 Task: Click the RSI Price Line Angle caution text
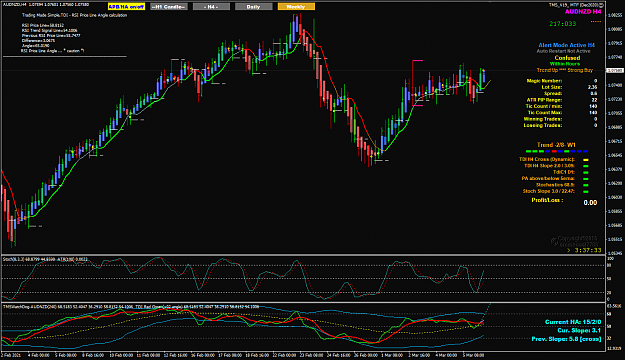click(53, 51)
